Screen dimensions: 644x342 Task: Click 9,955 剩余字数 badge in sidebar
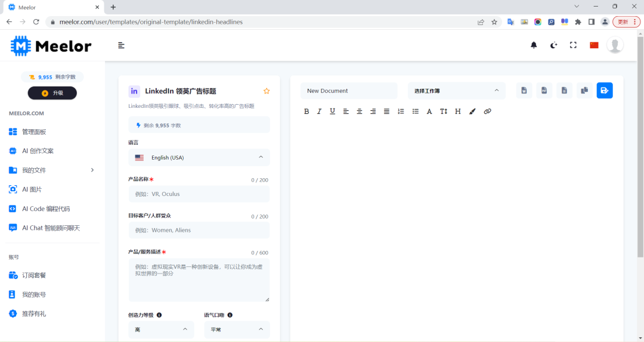pos(52,77)
